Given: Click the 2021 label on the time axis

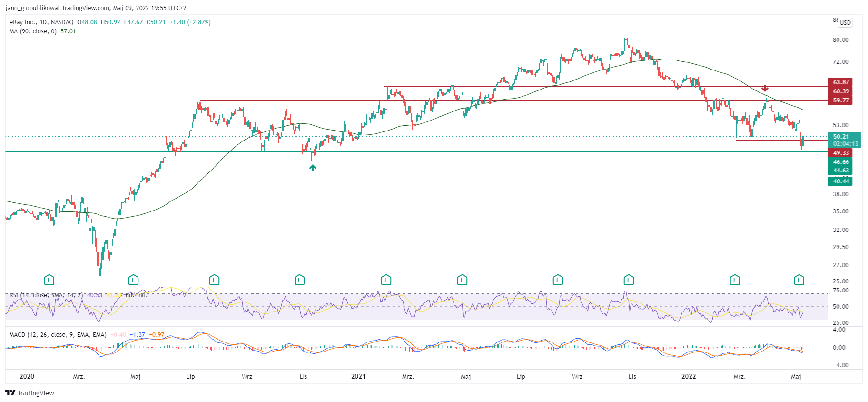Looking at the screenshot, I should [x=358, y=376].
